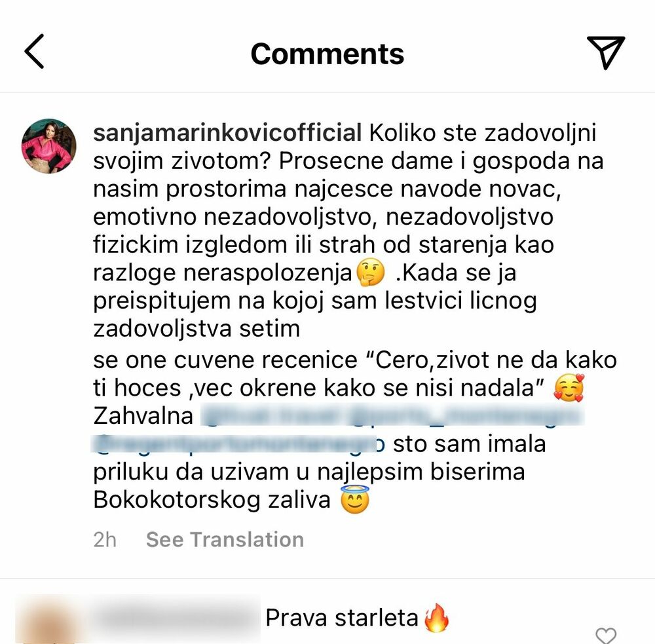Viewport: 655px width, 644px height.
Task: Select the Comments header title
Action: coord(327,54)
